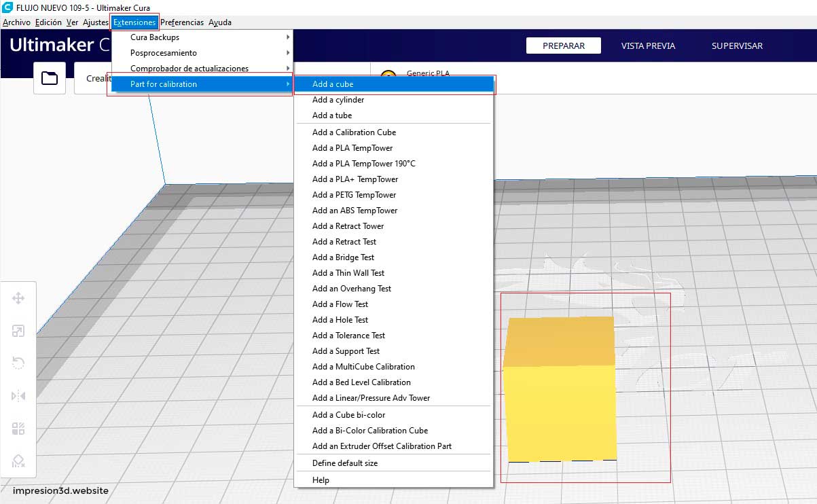This screenshot has width=817, height=504.
Task: Choose Add a Linear/Pressure Adv Tower
Action: [393, 398]
